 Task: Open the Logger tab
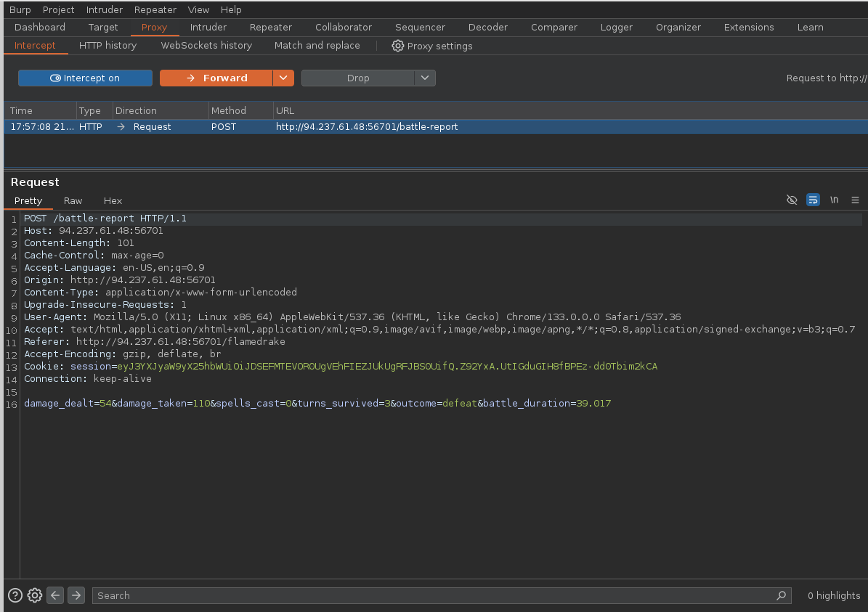(x=616, y=27)
